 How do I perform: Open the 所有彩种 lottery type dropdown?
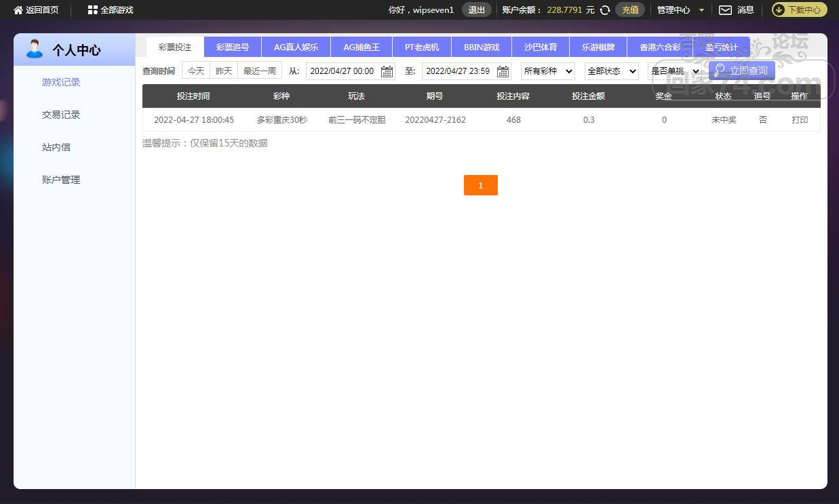point(548,71)
